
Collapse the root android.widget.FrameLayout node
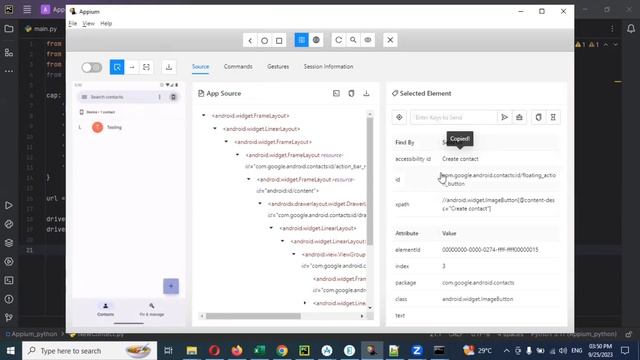tap(204, 116)
